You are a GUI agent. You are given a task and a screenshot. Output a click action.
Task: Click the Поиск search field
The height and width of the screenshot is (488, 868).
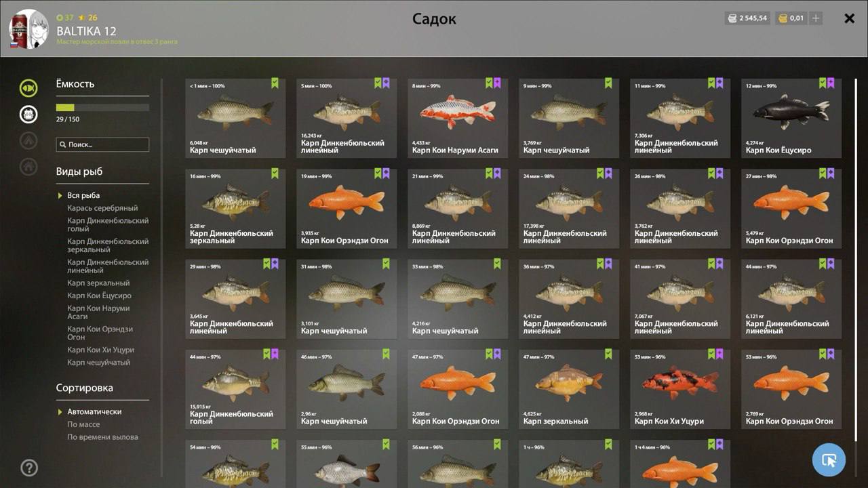(102, 144)
